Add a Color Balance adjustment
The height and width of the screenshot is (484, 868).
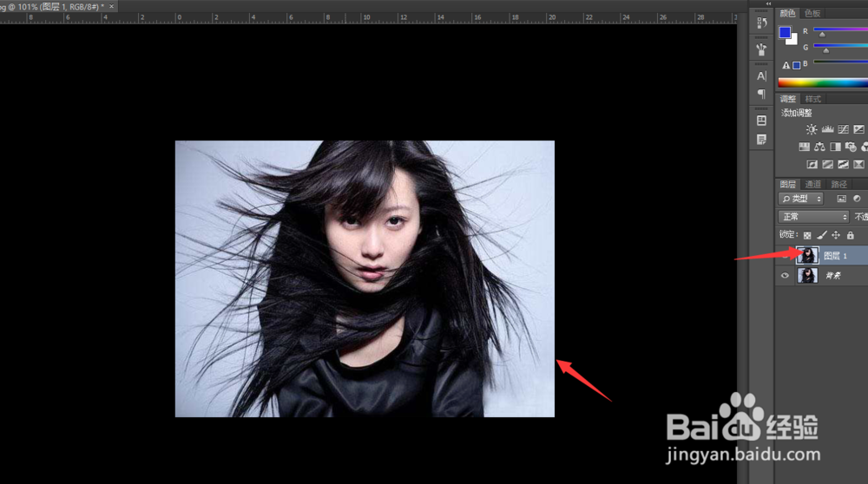[820, 147]
